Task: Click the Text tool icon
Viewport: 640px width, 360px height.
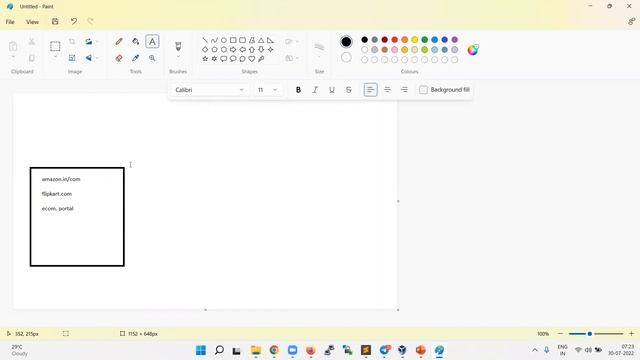Action: (152, 42)
